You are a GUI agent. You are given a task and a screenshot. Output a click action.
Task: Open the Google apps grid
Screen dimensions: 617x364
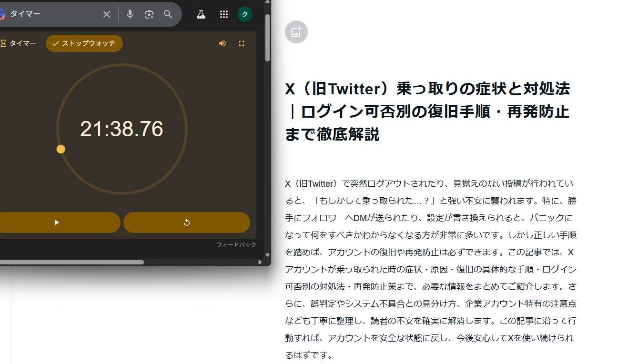(224, 14)
